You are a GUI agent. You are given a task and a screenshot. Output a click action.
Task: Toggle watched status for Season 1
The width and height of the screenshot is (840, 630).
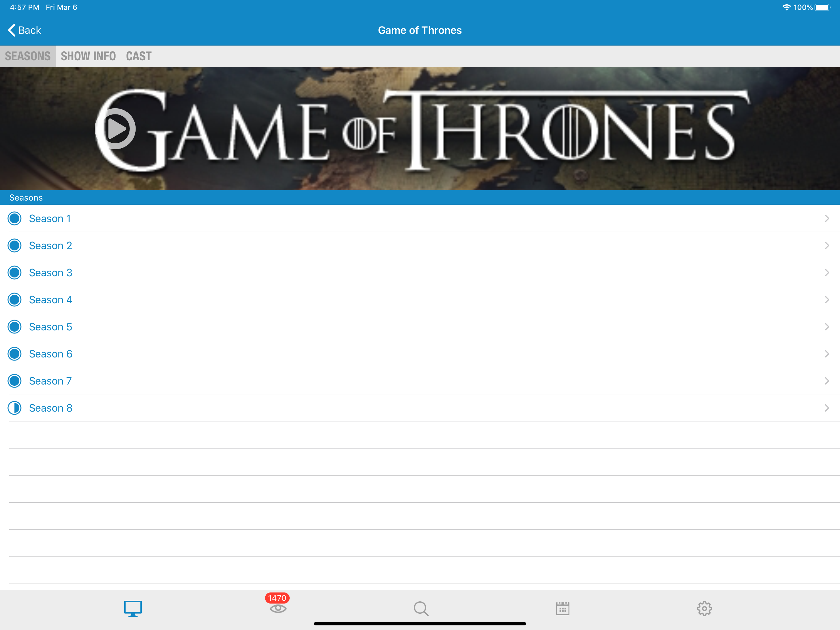pyautogui.click(x=14, y=218)
